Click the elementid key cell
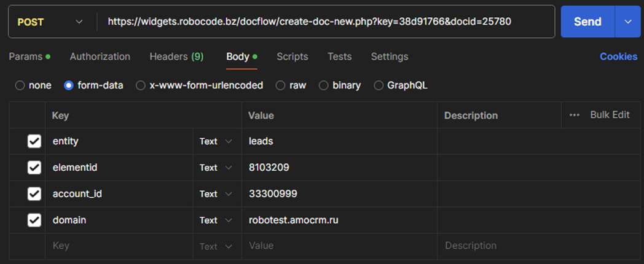 click(119, 168)
